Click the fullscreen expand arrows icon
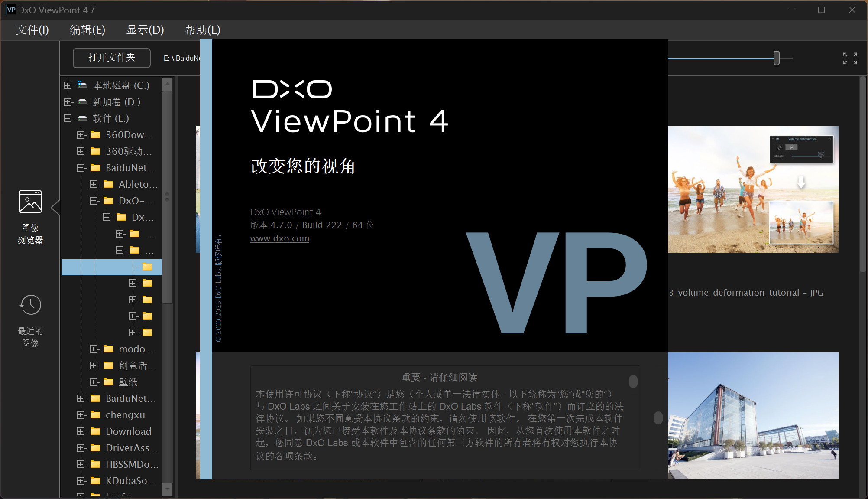The height and width of the screenshot is (499, 868). coord(850,58)
